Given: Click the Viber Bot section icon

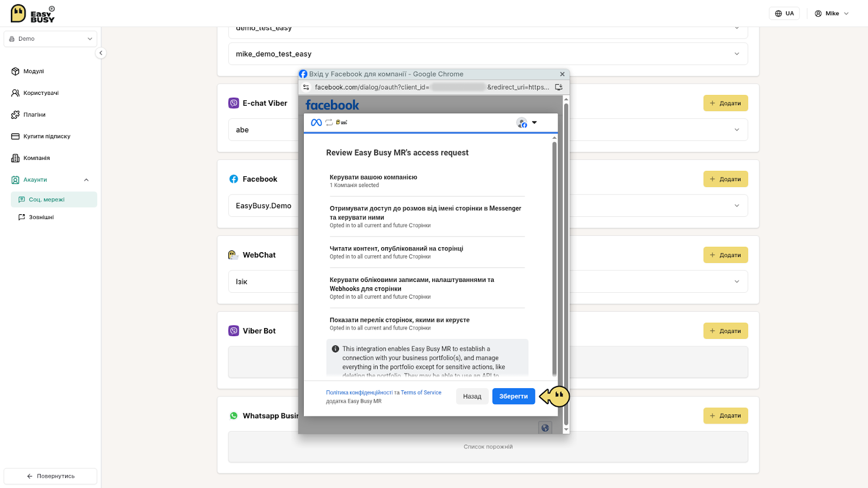Looking at the screenshot, I should (x=234, y=331).
